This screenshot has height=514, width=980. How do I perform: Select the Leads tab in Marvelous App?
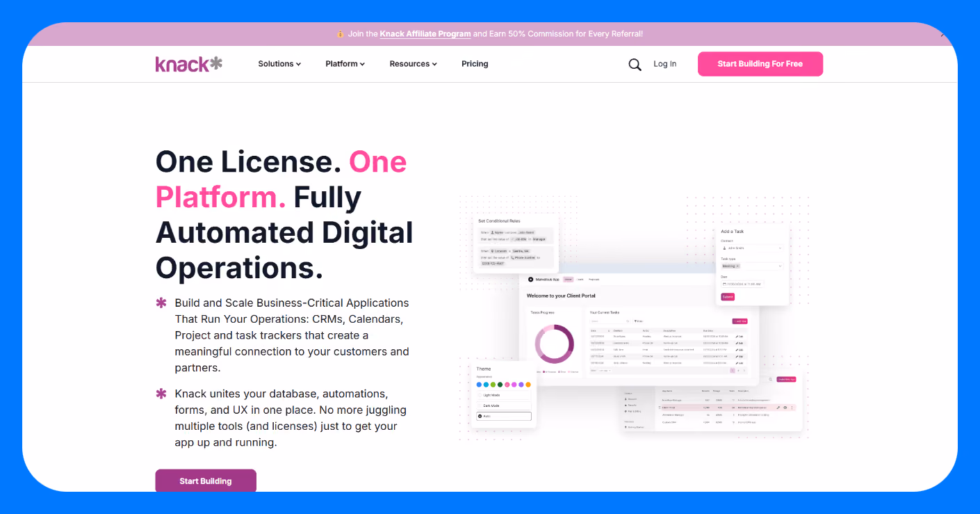tap(580, 280)
